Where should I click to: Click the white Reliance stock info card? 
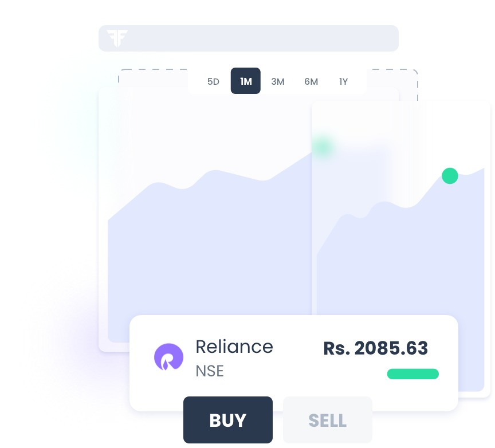point(294,363)
